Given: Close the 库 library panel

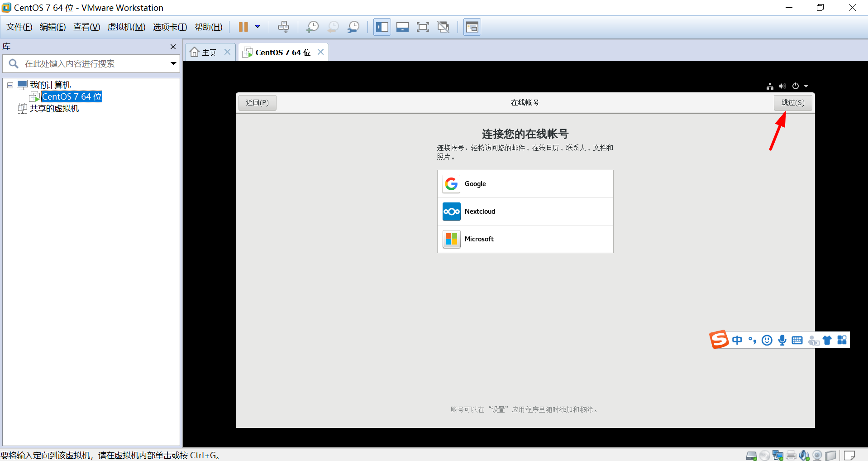Looking at the screenshot, I should (173, 47).
